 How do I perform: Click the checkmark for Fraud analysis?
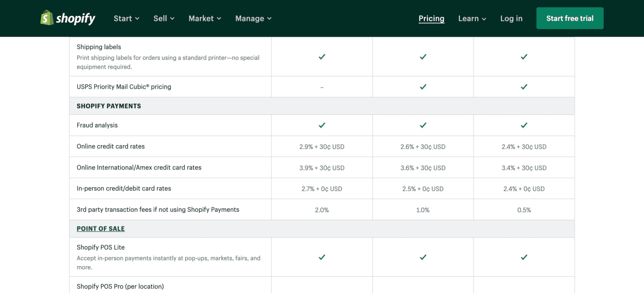tap(322, 125)
